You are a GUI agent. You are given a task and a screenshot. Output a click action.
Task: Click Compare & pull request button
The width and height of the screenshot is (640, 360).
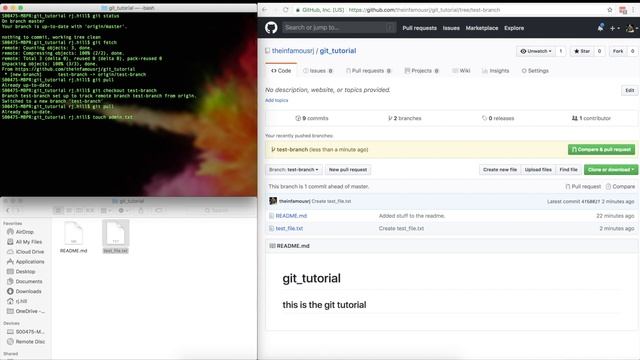tap(601, 149)
